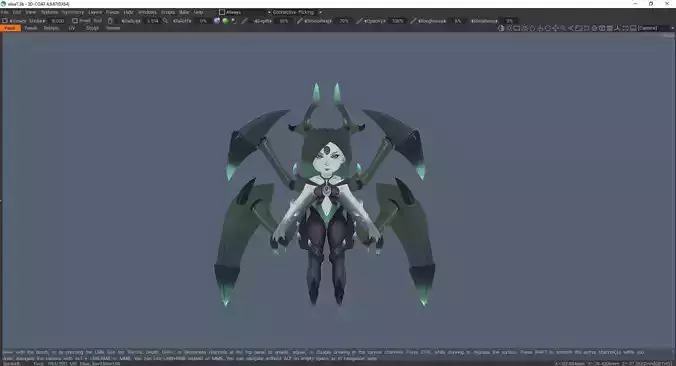Open the View menu
The image size is (676, 366).
31,12
